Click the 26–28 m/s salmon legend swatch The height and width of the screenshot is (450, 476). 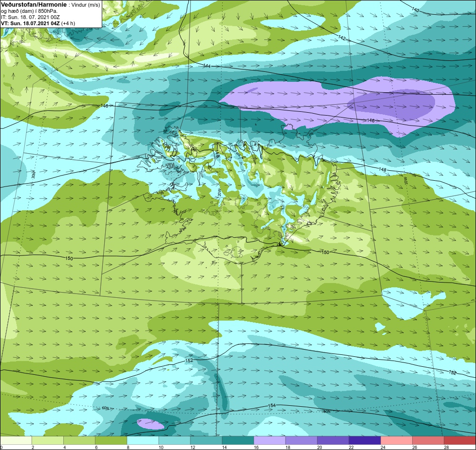(x=428, y=440)
